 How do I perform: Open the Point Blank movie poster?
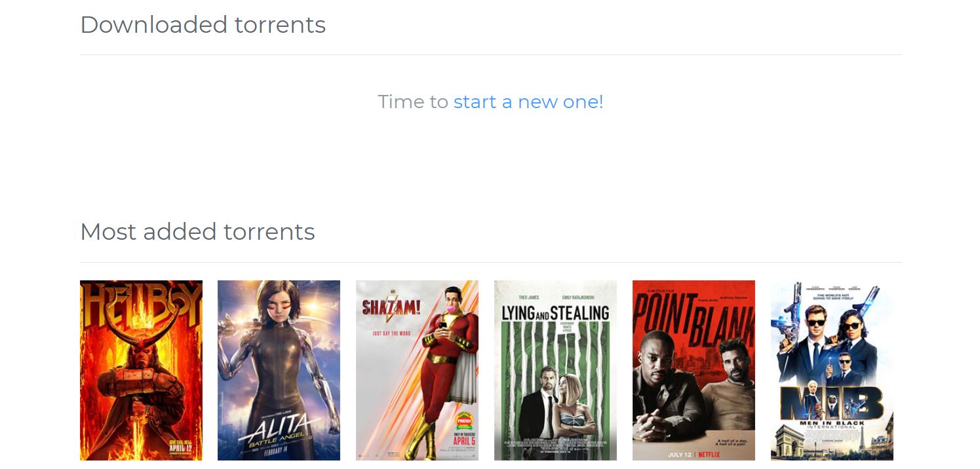tap(694, 371)
